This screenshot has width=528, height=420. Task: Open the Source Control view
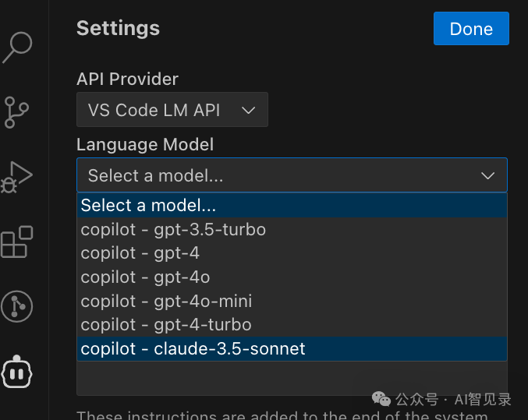[17, 111]
